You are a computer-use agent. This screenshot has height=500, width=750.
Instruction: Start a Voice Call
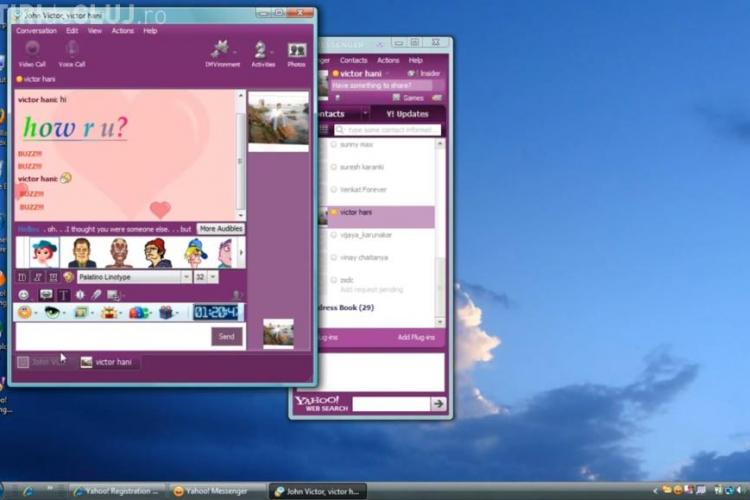pyautogui.click(x=72, y=52)
